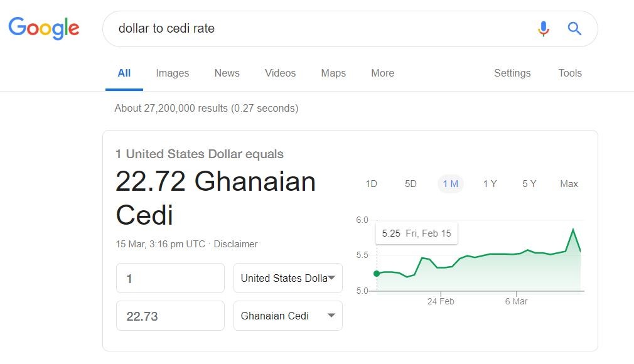Screen dimensions: 634x364
Task: Click the search magnifier icon
Action: pyautogui.click(x=574, y=28)
